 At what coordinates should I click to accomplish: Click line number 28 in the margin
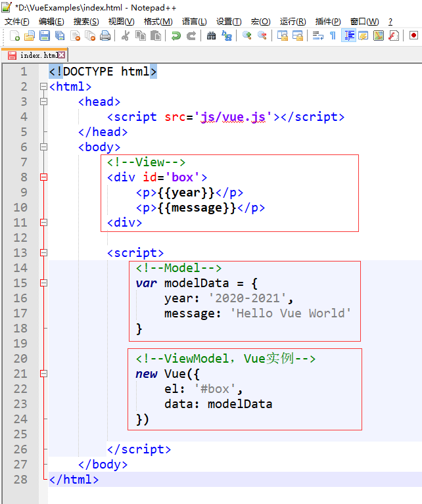(x=20, y=479)
